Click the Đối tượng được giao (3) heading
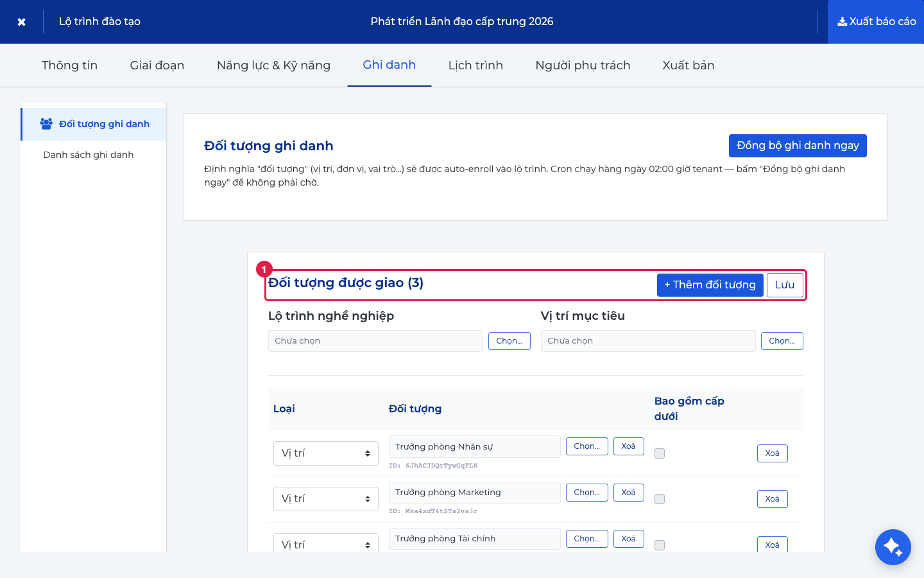Screen dimensions: 924x578 [346, 283]
